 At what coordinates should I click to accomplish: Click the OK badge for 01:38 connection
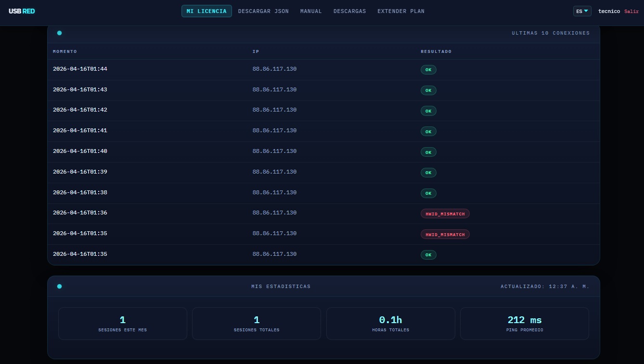tap(428, 193)
